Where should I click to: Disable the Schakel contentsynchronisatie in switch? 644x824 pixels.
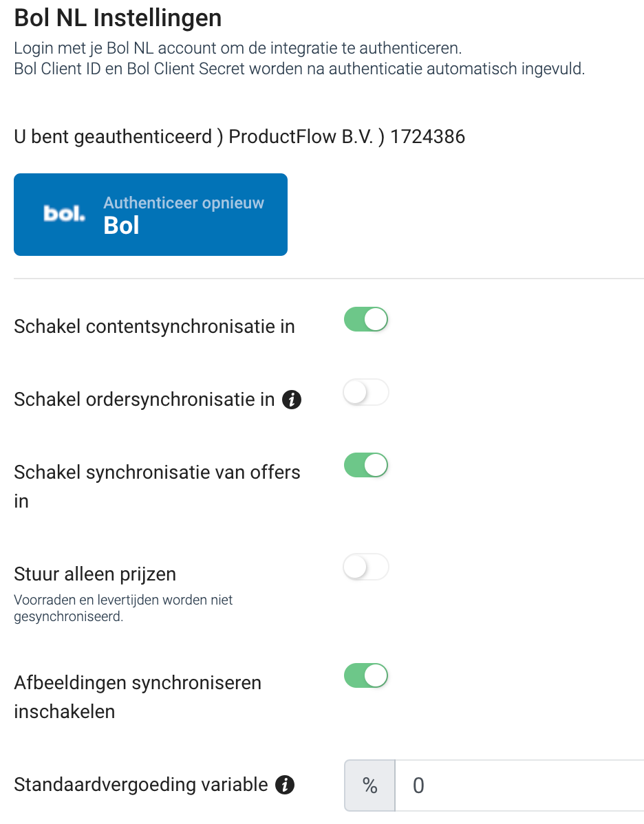tap(365, 319)
